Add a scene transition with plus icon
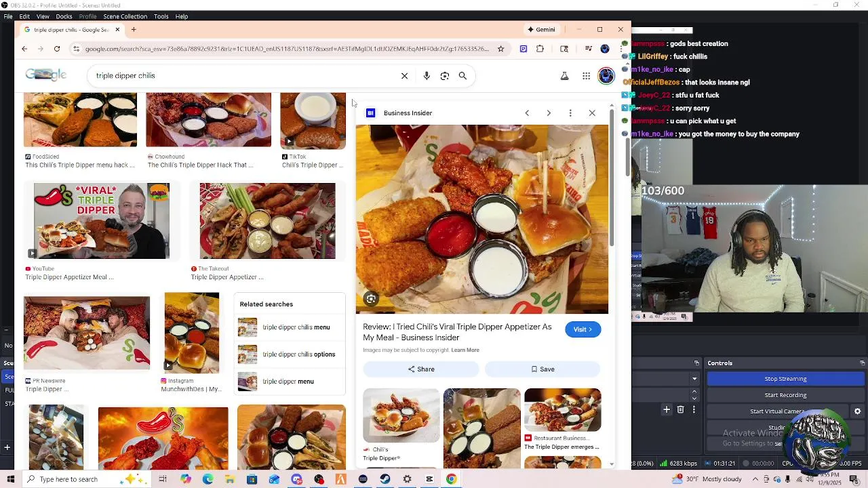This screenshot has height=488, width=868. [x=667, y=409]
